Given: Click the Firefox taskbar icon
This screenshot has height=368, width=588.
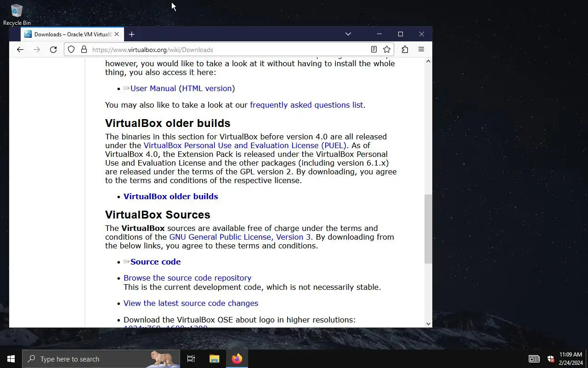Looking at the screenshot, I should pos(237,359).
